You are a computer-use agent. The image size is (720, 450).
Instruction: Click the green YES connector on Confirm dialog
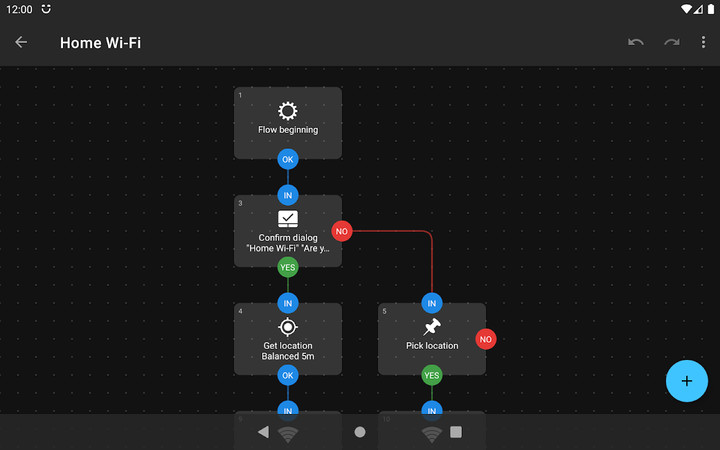click(x=288, y=267)
